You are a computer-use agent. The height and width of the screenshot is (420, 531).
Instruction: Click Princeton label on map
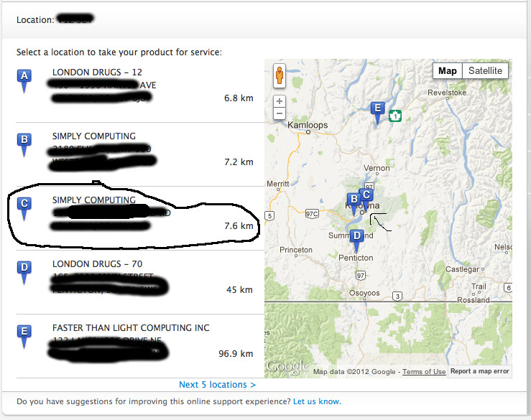(295, 250)
